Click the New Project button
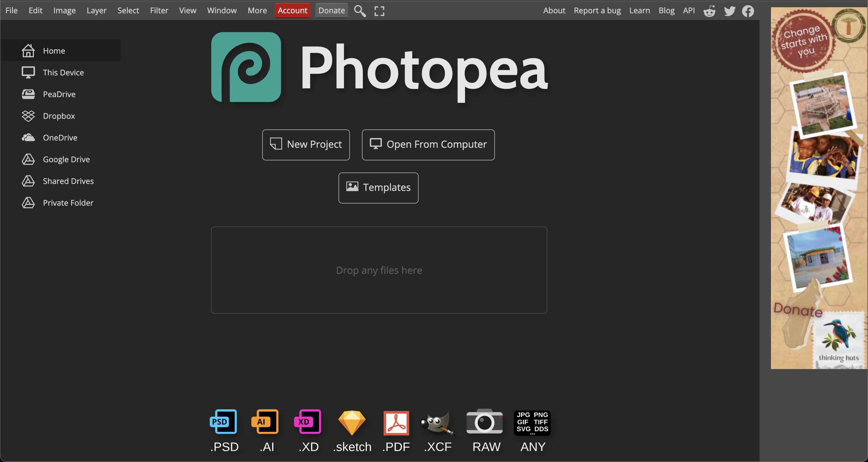 306,145
